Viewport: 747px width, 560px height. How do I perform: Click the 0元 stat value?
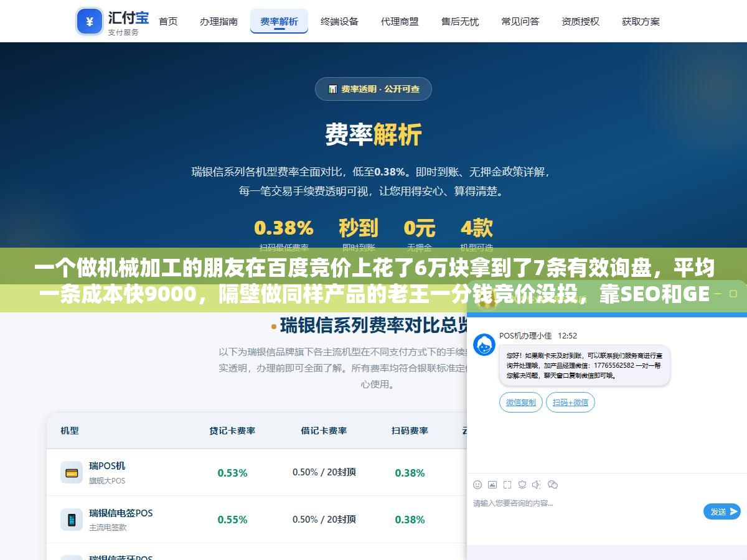tap(420, 228)
